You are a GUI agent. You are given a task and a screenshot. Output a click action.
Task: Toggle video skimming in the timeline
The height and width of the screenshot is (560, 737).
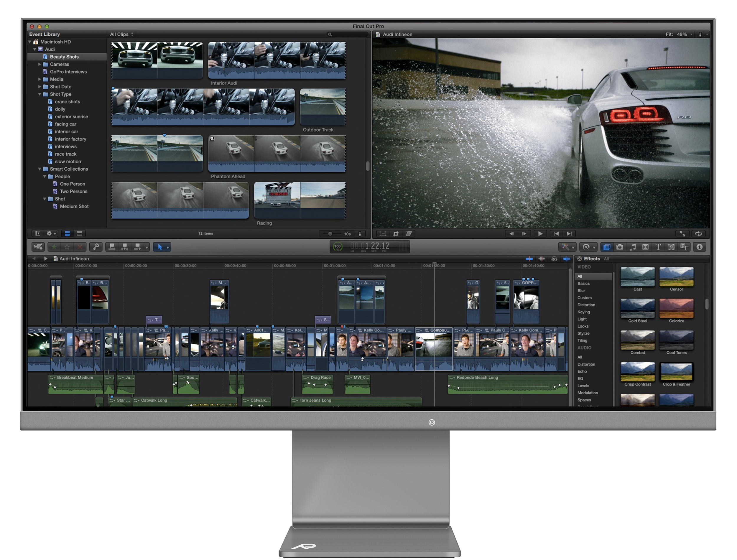(x=529, y=259)
